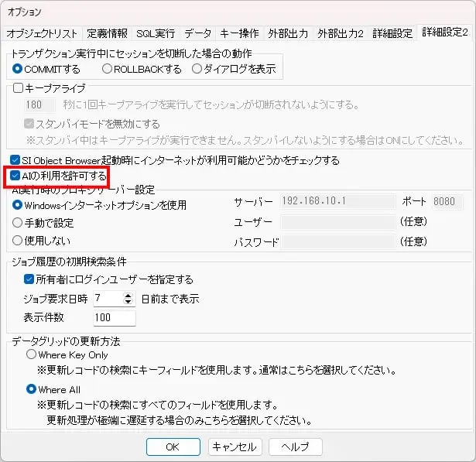Open the 外部出力 tab
Image resolution: width=476 pixels, height=462 pixels.
tap(288, 33)
